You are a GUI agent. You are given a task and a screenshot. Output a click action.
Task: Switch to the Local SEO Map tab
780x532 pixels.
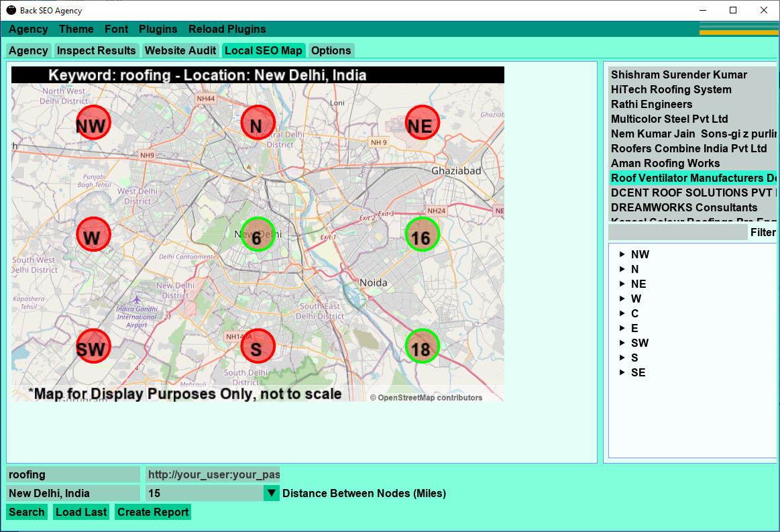click(263, 50)
